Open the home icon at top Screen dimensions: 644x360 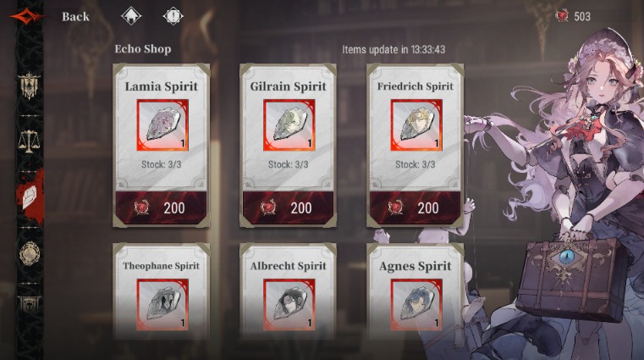pyautogui.click(x=131, y=16)
